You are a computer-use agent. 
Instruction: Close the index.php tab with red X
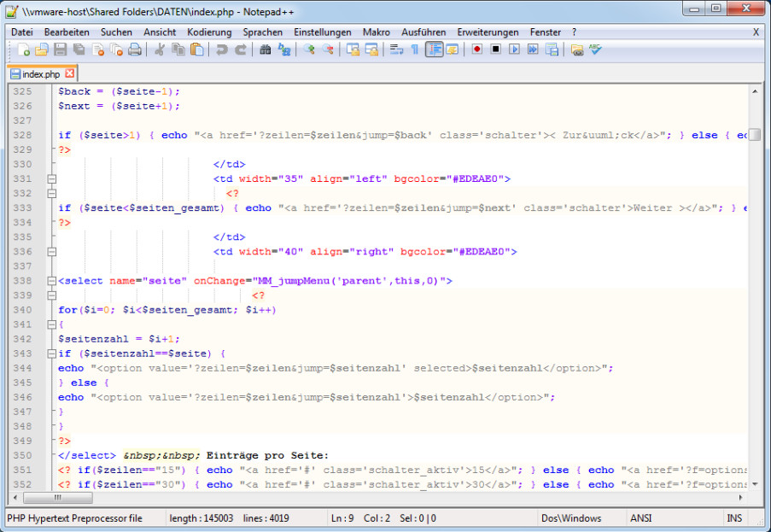70,73
